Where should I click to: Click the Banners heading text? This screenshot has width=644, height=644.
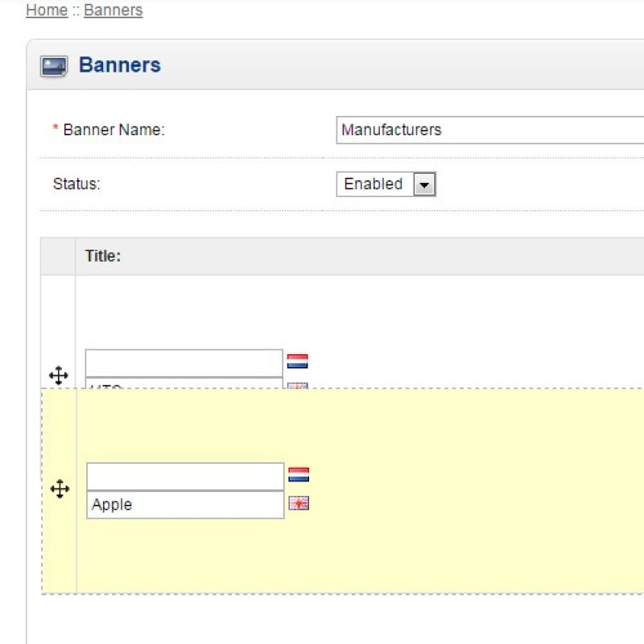[x=119, y=66]
